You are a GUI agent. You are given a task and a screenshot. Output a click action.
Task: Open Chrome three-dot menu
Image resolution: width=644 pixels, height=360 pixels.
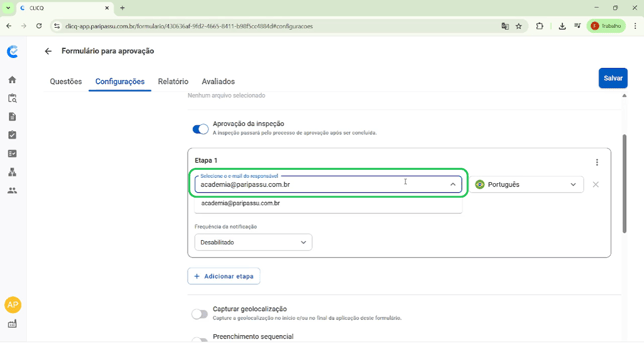[x=635, y=26]
